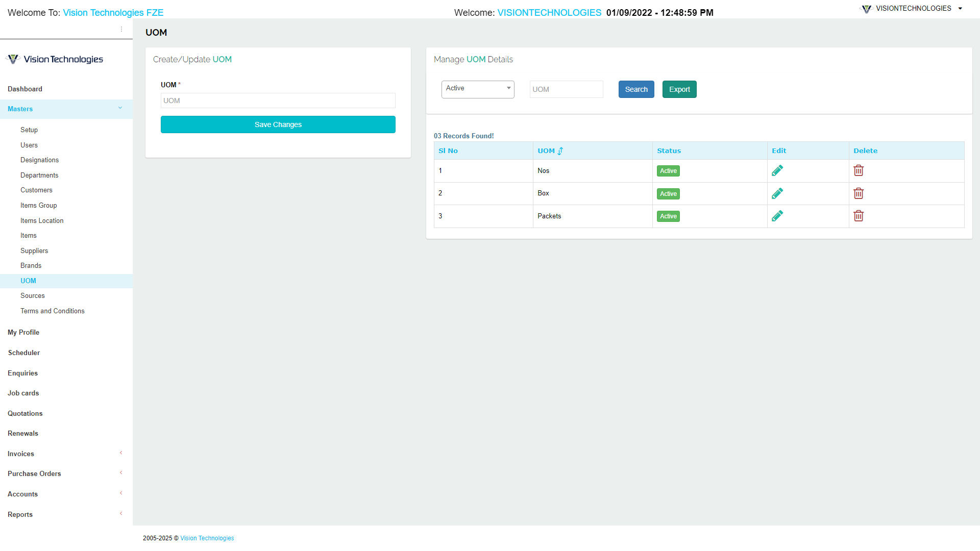The image size is (980, 551).
Task: Expand the Purchase Orders menu
Action: click(x=34, y=473)
